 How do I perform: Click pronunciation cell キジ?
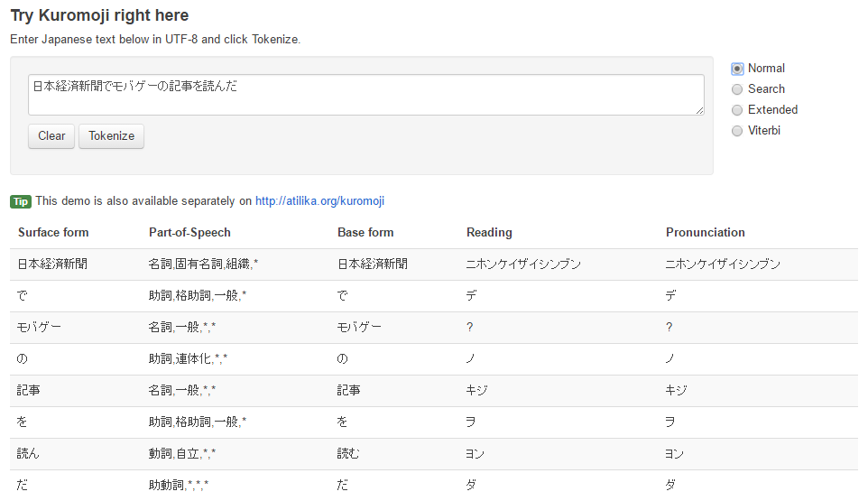click(676, 390)
